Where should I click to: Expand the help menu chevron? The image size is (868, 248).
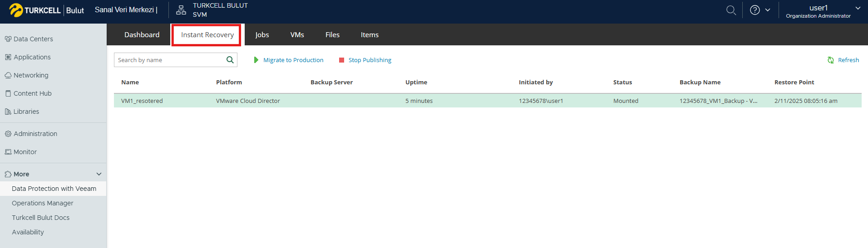(x=768, y=10)
